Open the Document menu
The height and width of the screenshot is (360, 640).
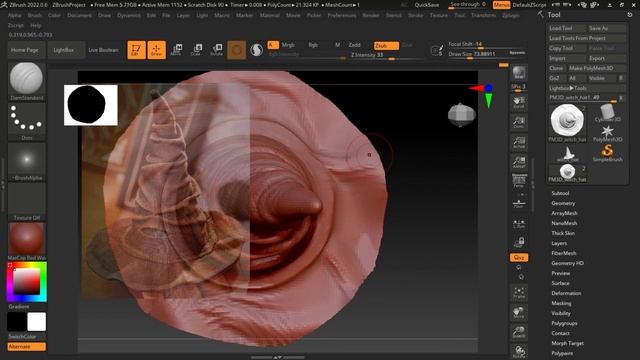[x=79, y=15]
